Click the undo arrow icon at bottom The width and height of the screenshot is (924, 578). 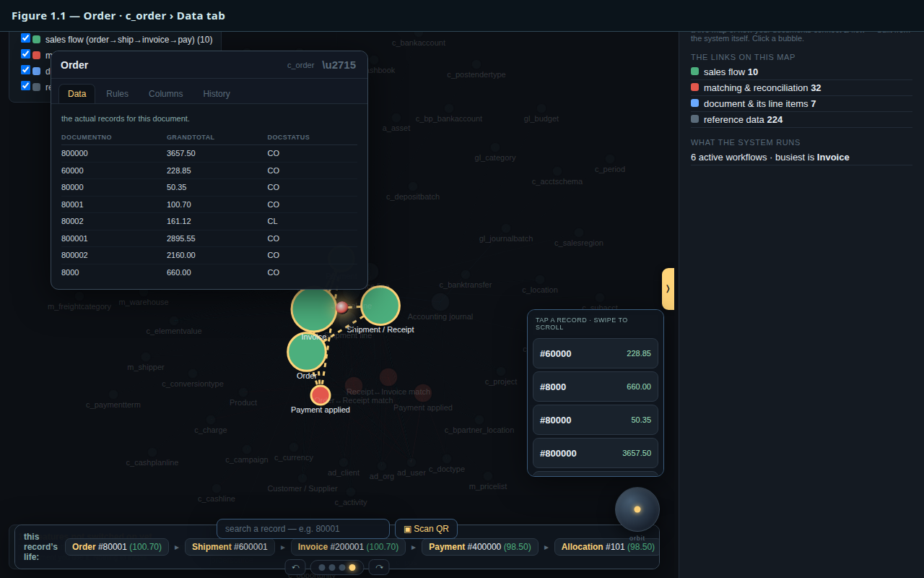pyautogui.click(x=295, y=567)
